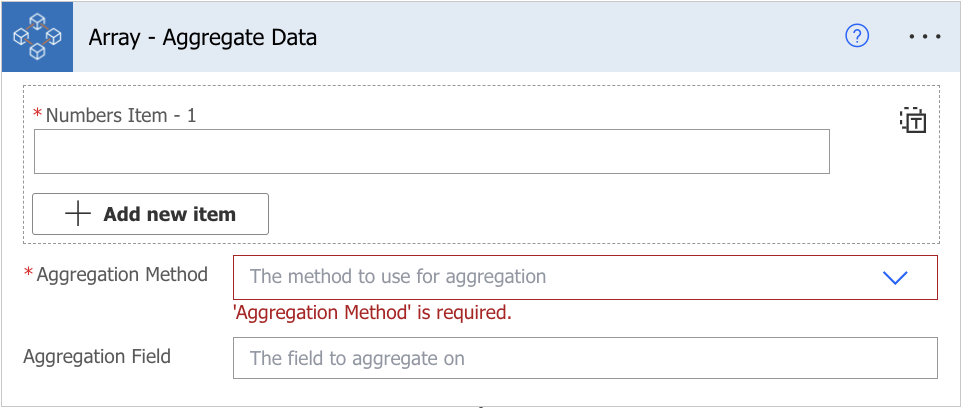Click the 'Numbers Item - 1' label
This screenshot has height=408, width=962.
121,115
